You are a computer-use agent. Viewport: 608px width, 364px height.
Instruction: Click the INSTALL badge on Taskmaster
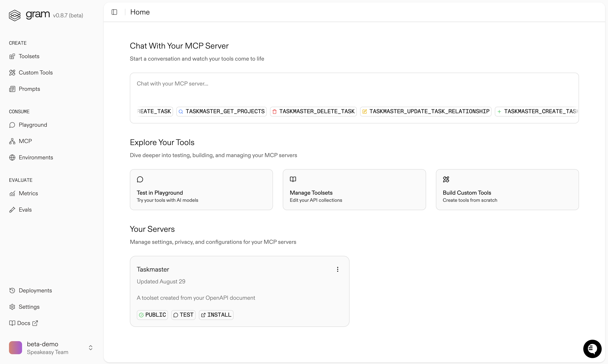pyautogui.click(x=216, y=315)
